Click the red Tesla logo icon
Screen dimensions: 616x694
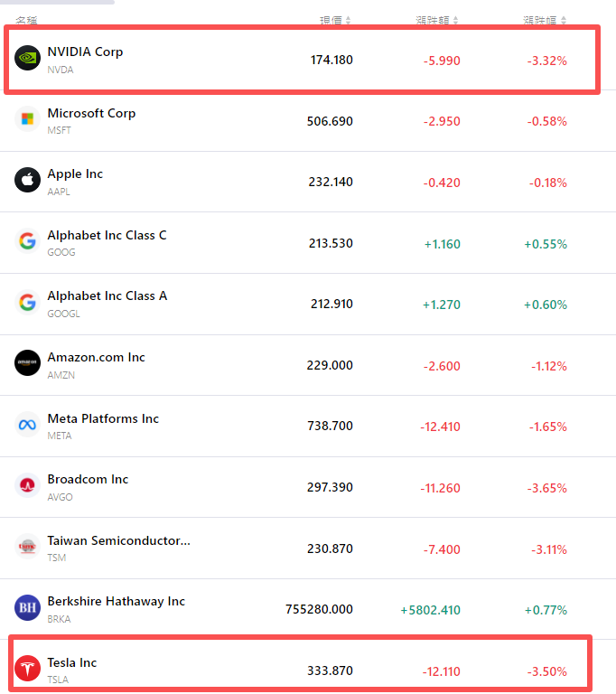[28, 669]
